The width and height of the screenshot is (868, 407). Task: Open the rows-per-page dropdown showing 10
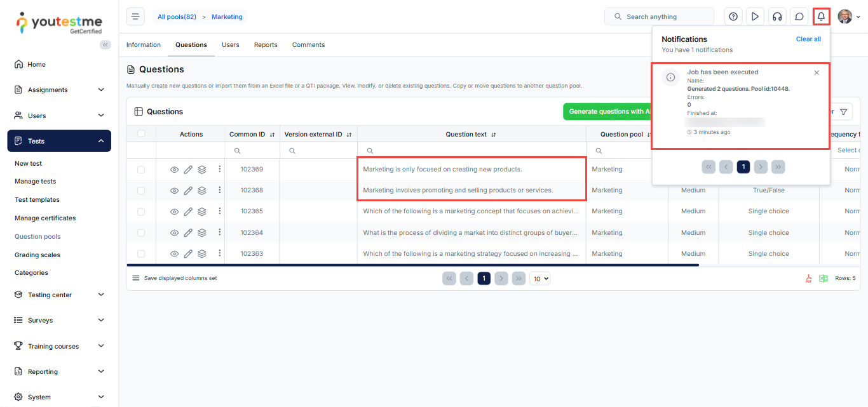point(539,278)
